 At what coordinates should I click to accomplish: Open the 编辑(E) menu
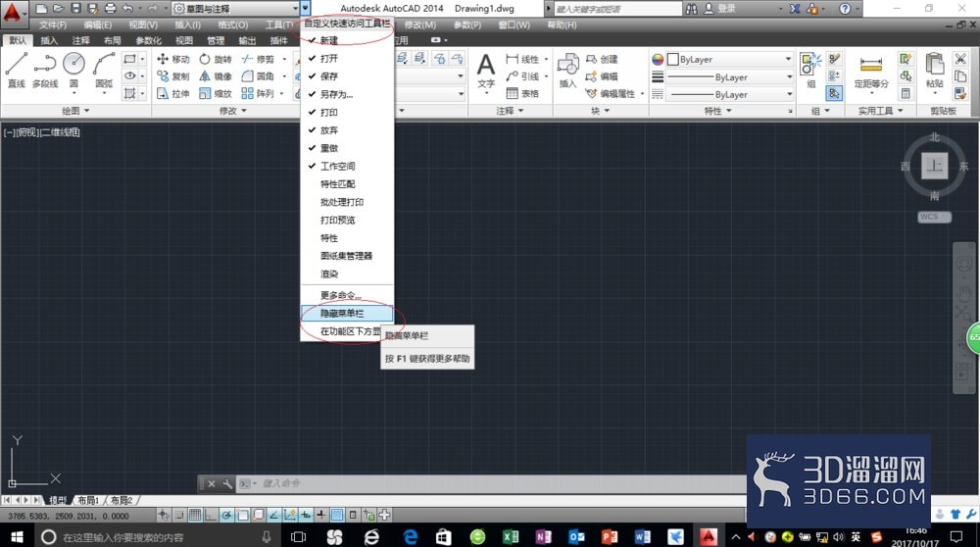pos(97,25)
